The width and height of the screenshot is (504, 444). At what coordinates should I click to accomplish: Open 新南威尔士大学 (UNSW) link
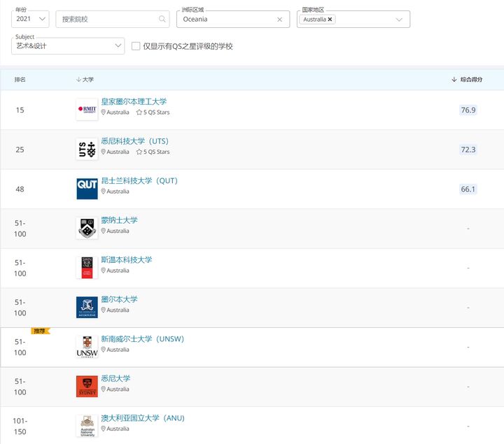pyautogui.click(x=142, y=339)
